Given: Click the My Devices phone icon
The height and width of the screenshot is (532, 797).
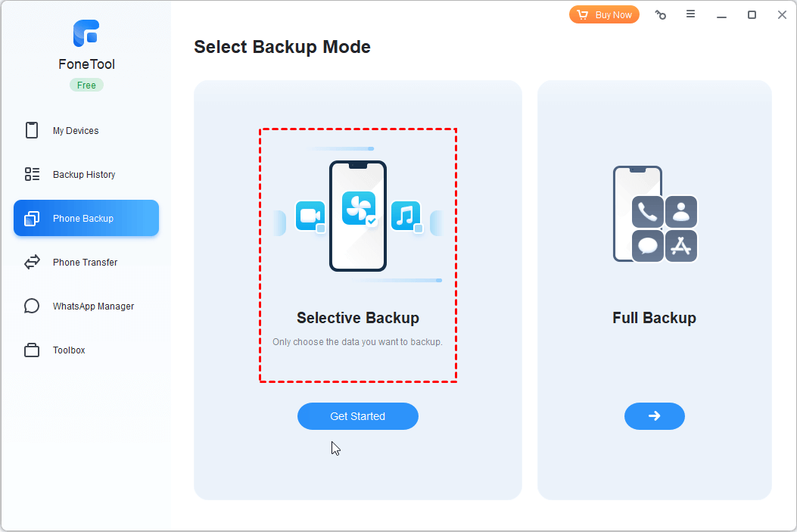Looking at the screenshot, I should (32, 130).
